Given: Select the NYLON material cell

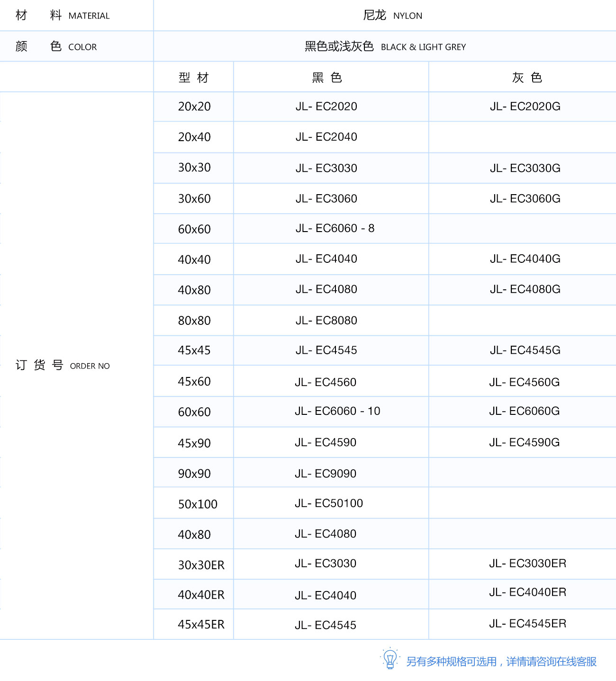Looking at the screenshot, I should tap(392, 16).
